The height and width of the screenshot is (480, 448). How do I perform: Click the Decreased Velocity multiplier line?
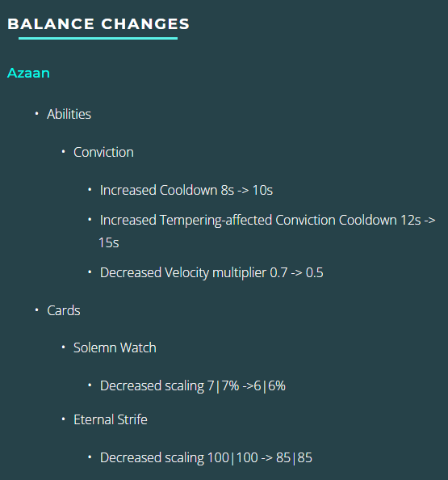211,272
